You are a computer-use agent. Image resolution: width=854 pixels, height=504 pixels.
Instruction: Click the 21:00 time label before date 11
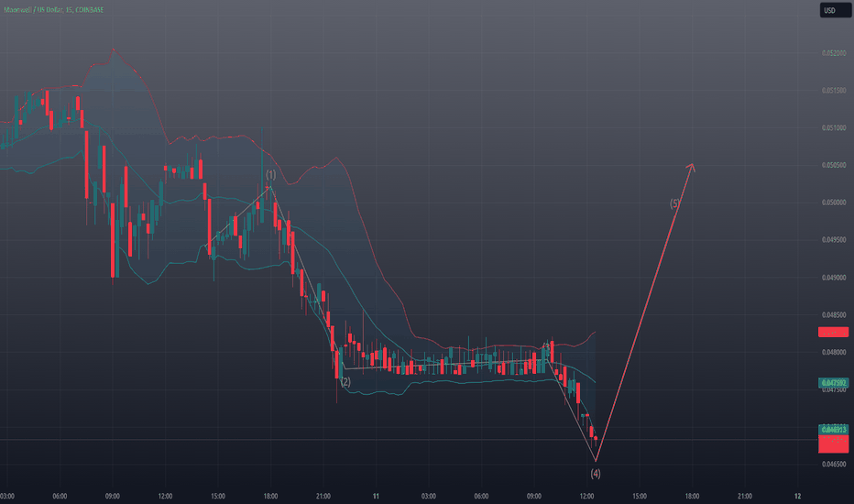[x=323, y=497]
